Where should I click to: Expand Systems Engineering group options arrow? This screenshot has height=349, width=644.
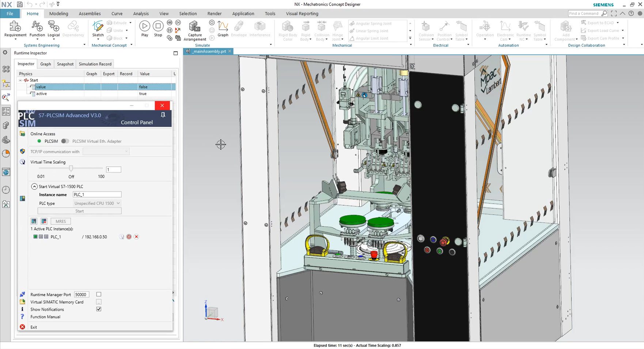[x=84, y=45]
